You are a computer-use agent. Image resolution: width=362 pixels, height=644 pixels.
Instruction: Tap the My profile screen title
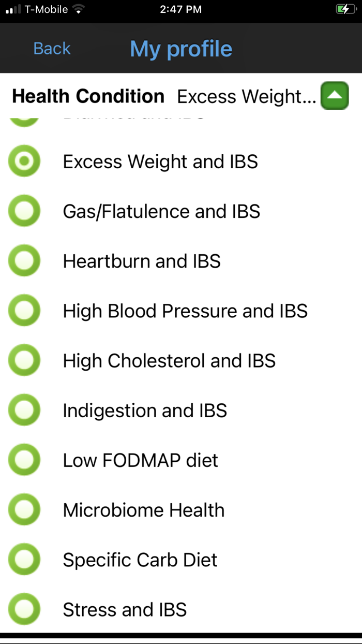pos(181,48)
